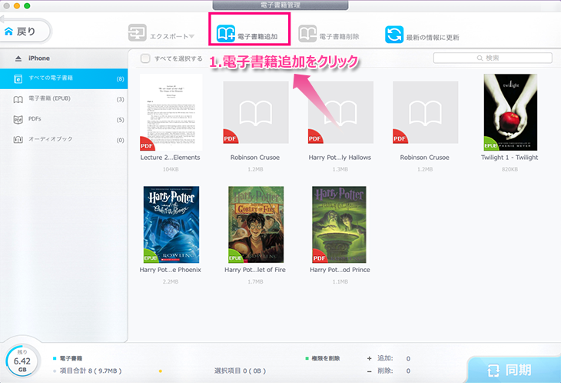The image size is (561, 392).
Task: Select the Harry Pot...od Prince cover
Action: 339,224
